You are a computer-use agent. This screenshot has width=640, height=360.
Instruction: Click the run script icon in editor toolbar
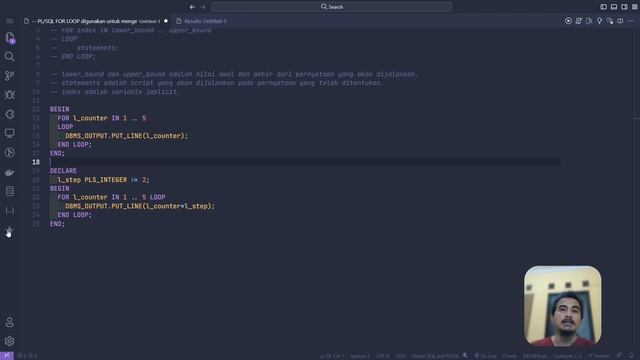(578, 21)
